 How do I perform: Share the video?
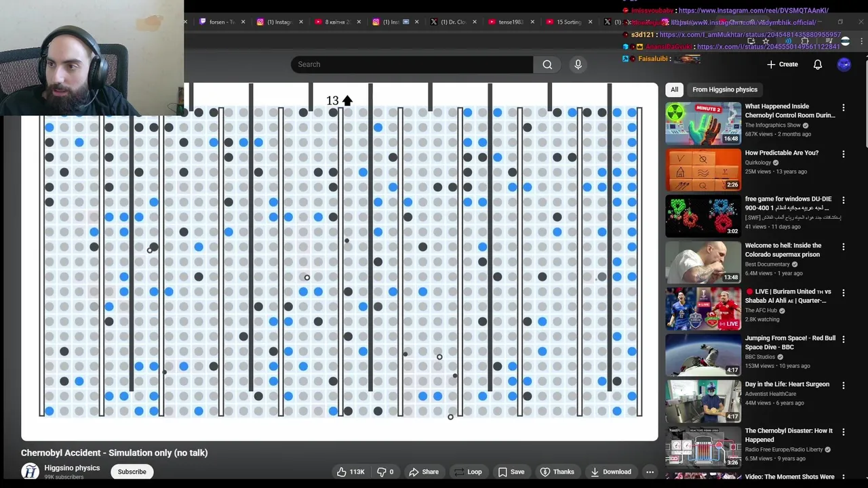click(424, 472)
